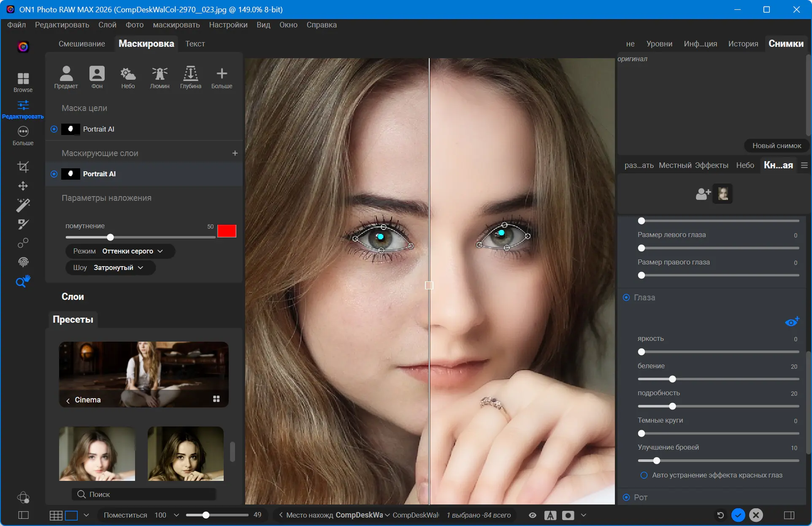Select the Crop tool in left toolbar
812x526 pixels.
[x=23, y=167]
